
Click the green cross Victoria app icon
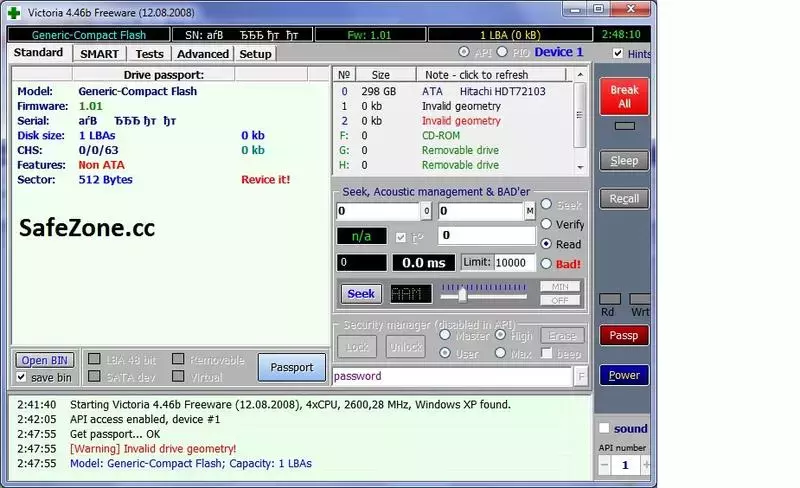tap(14, 12)
